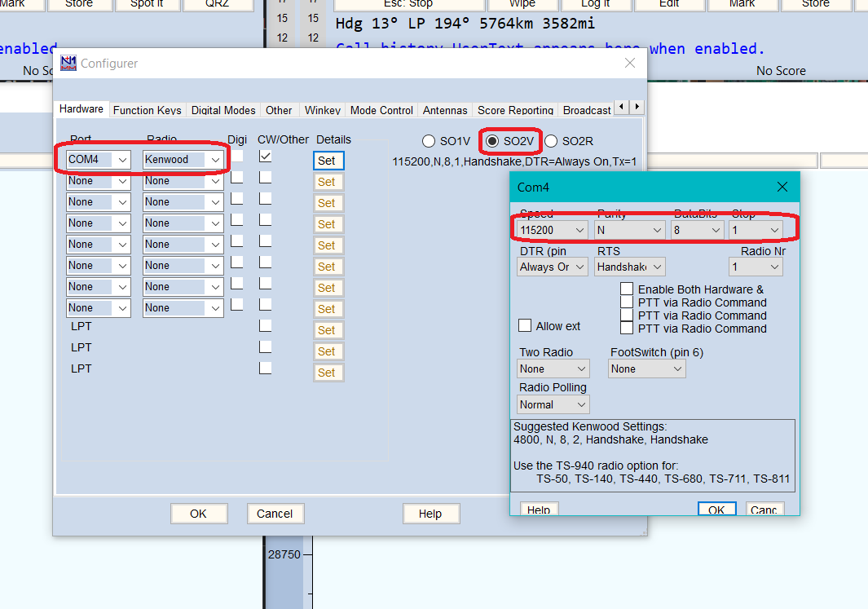Open the Two Radio dropdown
Image resolution: width=868 pixels, height=609 pixels.
tap(553, 368)
